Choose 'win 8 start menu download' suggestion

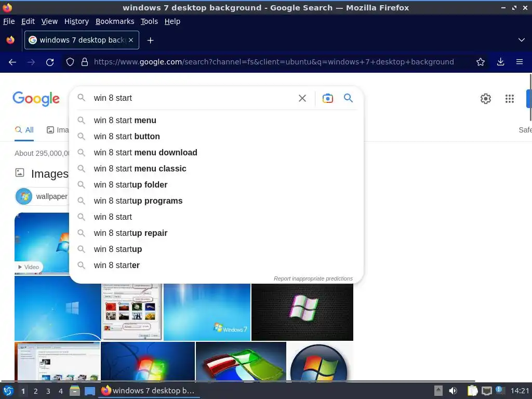[x=216, y=153]
